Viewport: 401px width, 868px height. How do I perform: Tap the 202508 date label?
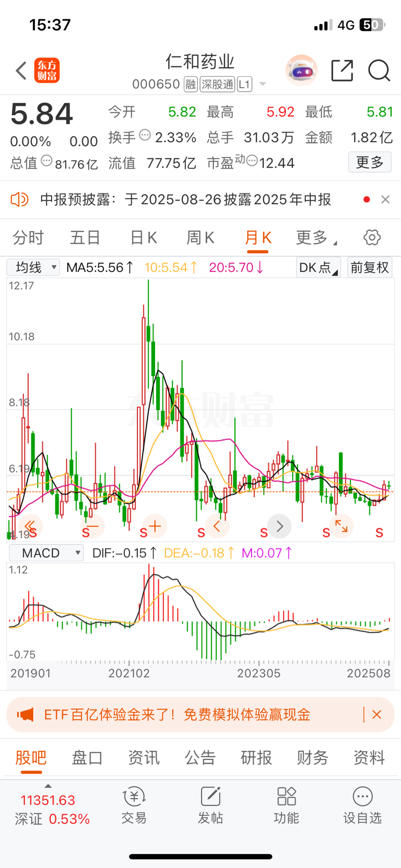(369, 673)
